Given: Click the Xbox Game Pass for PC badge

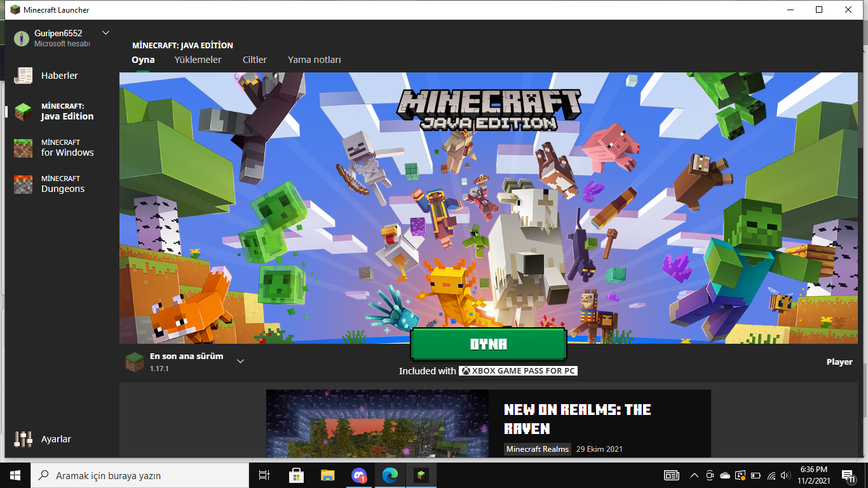Looking at the screenshot, I should [518, 371].
